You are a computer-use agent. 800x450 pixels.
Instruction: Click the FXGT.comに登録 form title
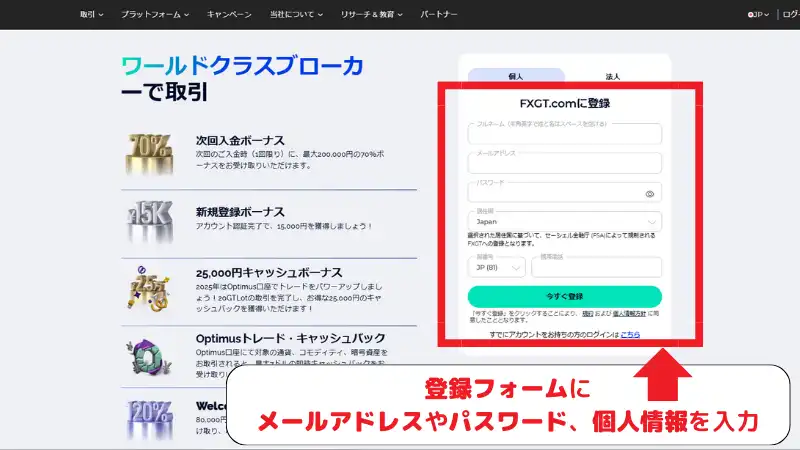pyautogui.click(x=564, y=104)
